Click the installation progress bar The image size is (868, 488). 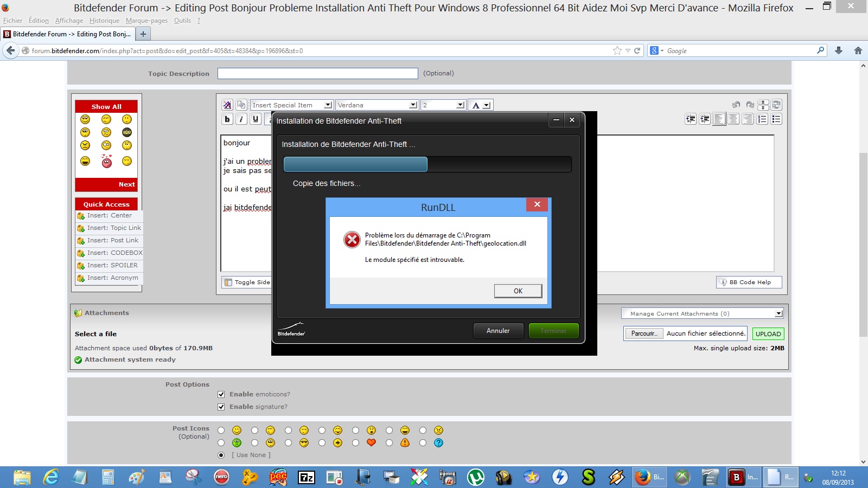point(427,164)
